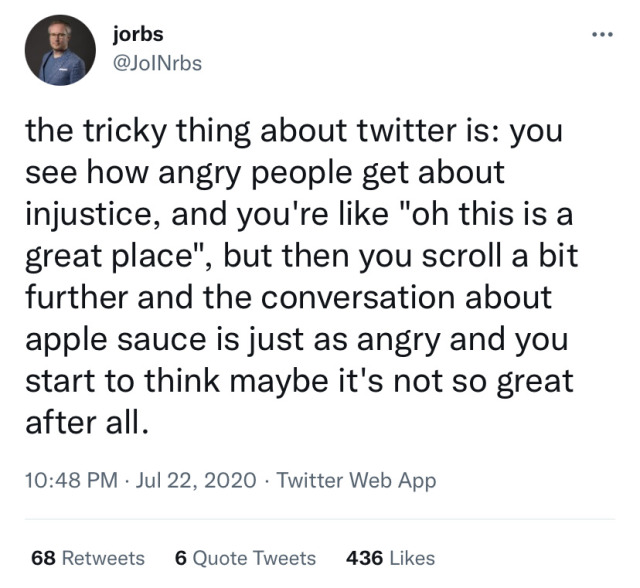
Task: Click the word "Retweets" label
Action: tap(103, 558)
